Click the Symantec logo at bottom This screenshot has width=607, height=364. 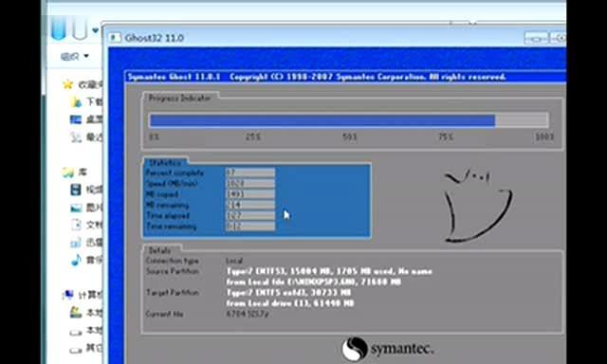tap(387, 349)
